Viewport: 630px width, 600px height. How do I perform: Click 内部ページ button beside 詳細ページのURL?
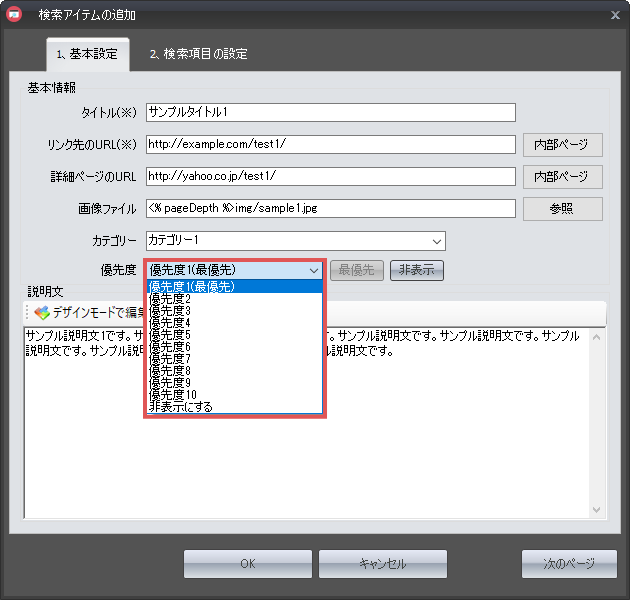562,177
